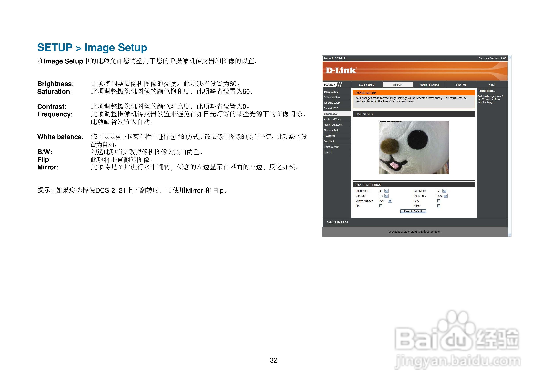Switch to the LIVE VIDEO tab
The height and width of the screenshot is (392, 555).
(x=366, y=85)
